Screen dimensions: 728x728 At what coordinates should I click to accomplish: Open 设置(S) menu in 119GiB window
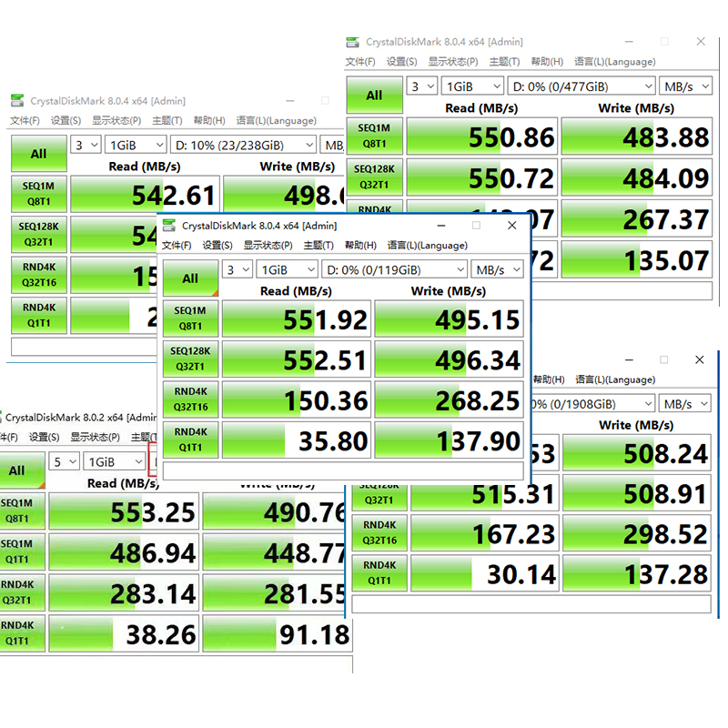click(x=217, y=245)
